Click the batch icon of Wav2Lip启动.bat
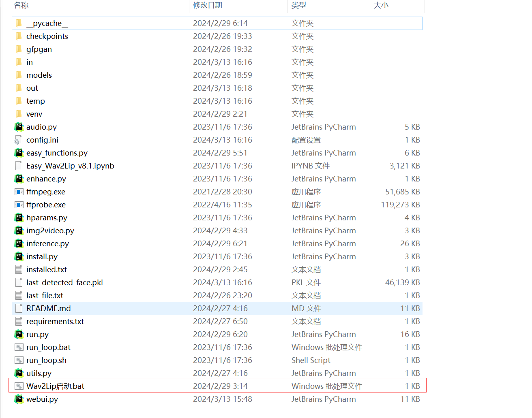Image resolution: width=532 pixels, height=418 pixels. pos(19,386)
